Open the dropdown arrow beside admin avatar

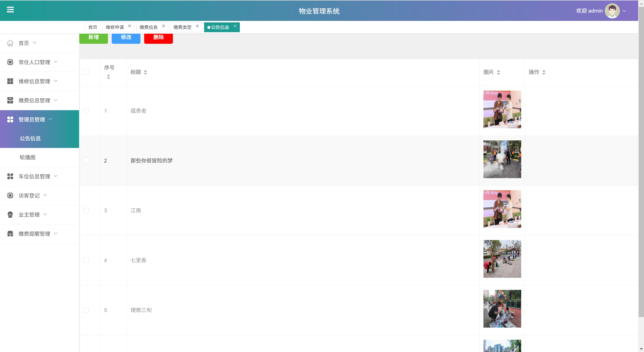click(624, 11)
